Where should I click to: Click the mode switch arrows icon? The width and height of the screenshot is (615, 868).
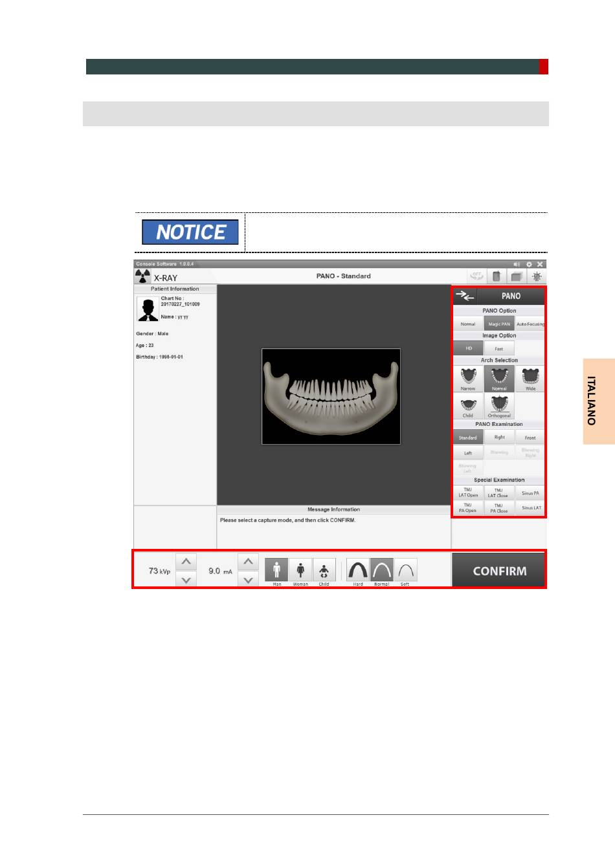point(464,296)
